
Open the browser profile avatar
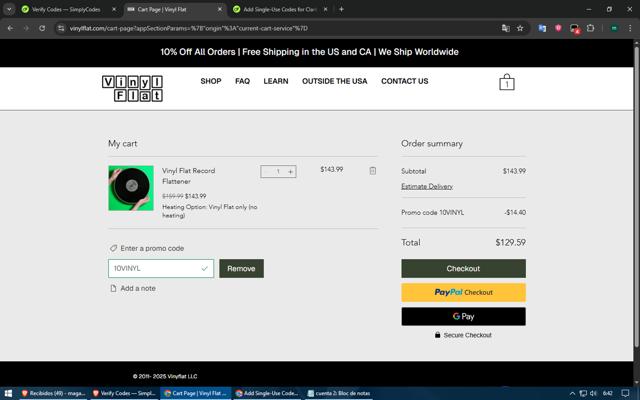[614, 28]
